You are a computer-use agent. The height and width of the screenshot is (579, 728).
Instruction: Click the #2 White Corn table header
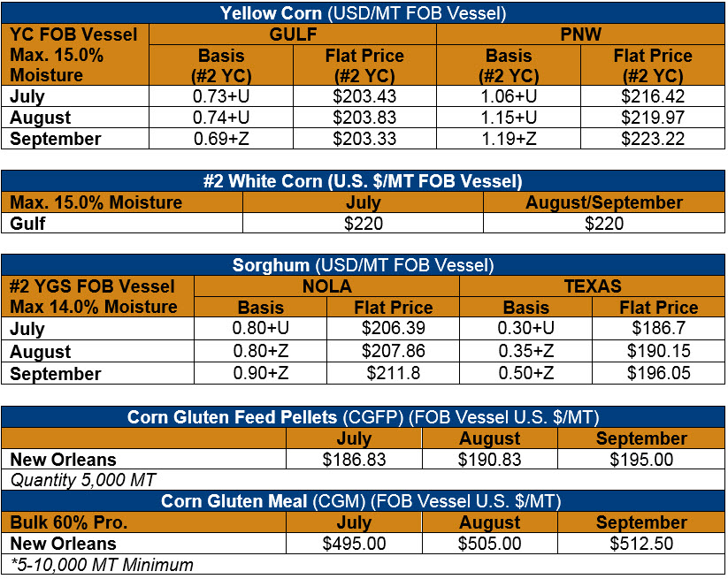363,181
